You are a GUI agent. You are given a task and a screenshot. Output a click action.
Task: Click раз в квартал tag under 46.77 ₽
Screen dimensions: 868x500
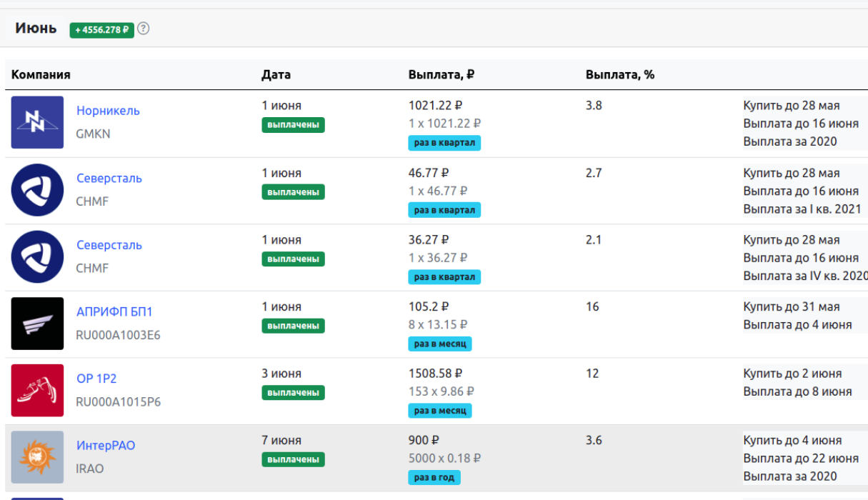pos(444,210)
